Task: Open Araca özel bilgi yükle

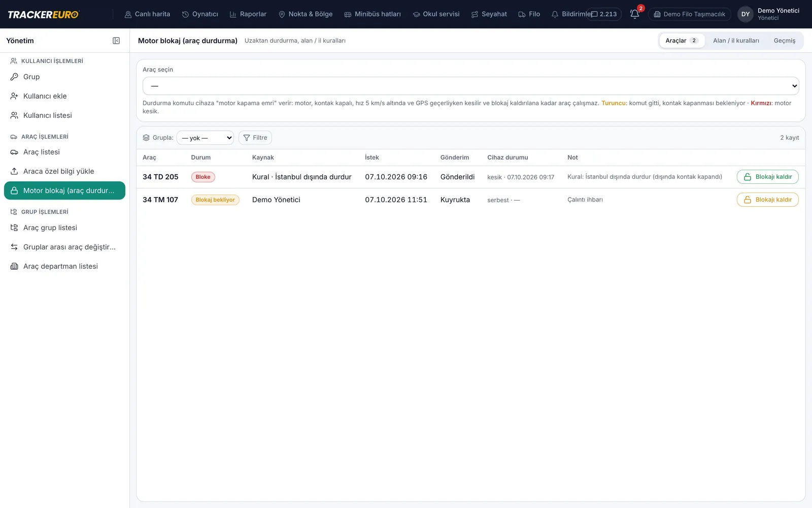Action: click(64, 171)
